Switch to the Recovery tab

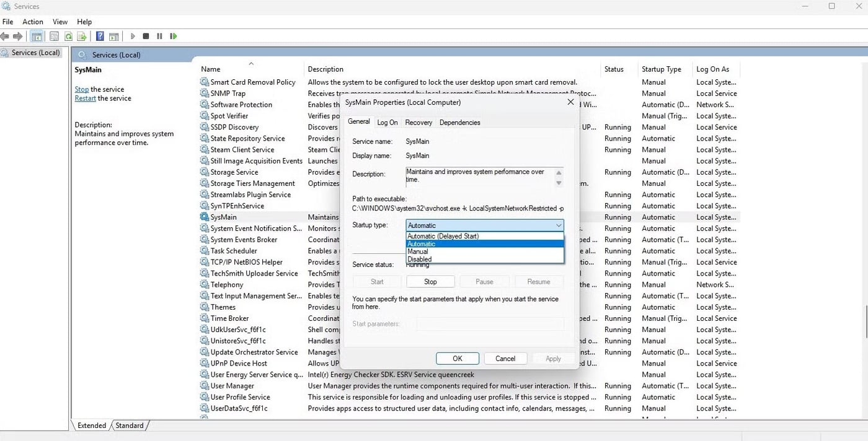pos(418,122)
